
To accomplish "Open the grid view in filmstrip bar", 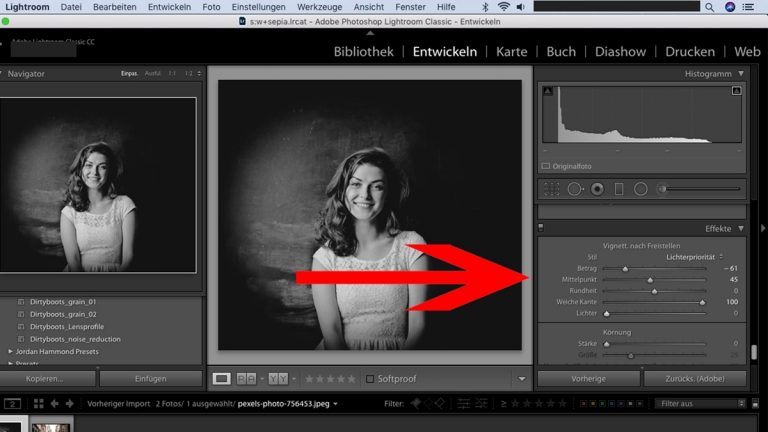I will tap(38, 404).
